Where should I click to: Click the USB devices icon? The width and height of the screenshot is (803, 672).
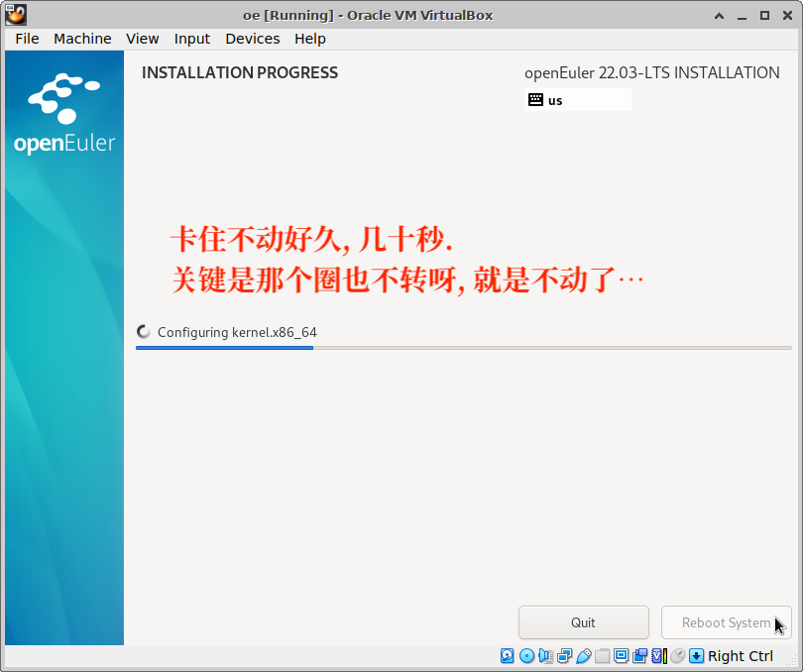(583, 656)
